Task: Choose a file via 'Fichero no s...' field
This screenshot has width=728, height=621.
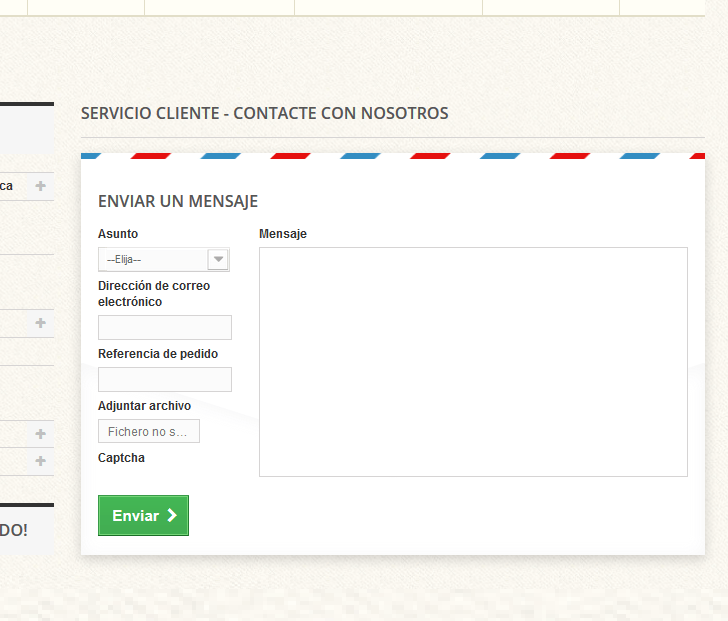Action: point(149,431)
